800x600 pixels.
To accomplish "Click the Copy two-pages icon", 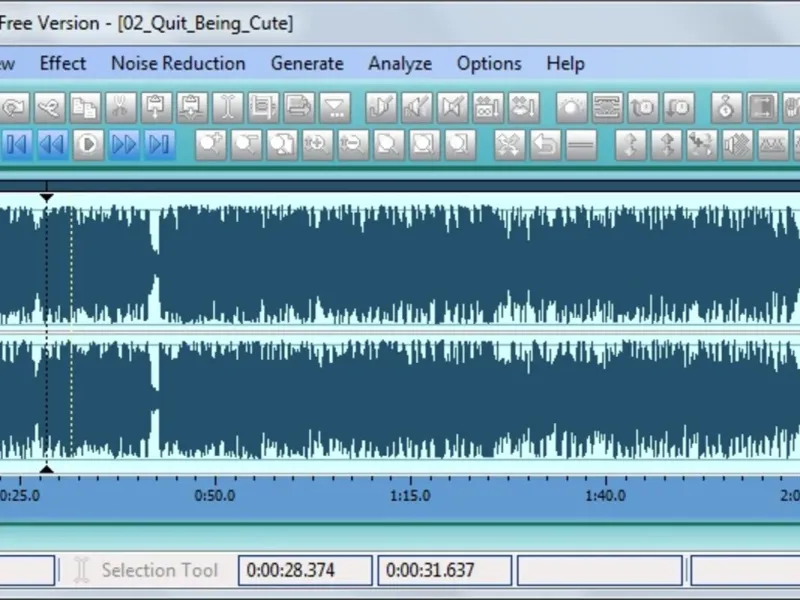I will pyautogui.click(x=85, y=108).
